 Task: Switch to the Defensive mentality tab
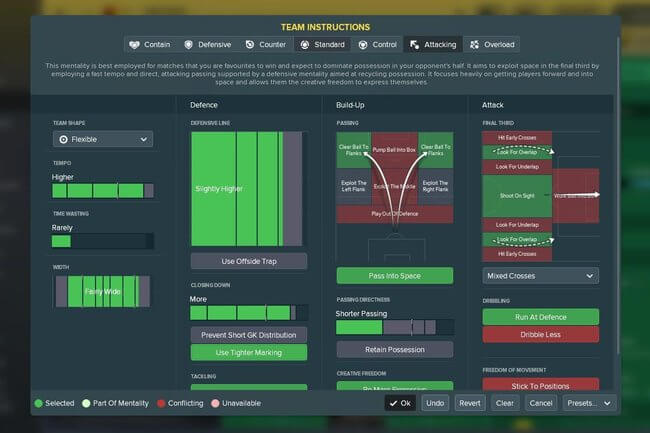click(208, 45)
